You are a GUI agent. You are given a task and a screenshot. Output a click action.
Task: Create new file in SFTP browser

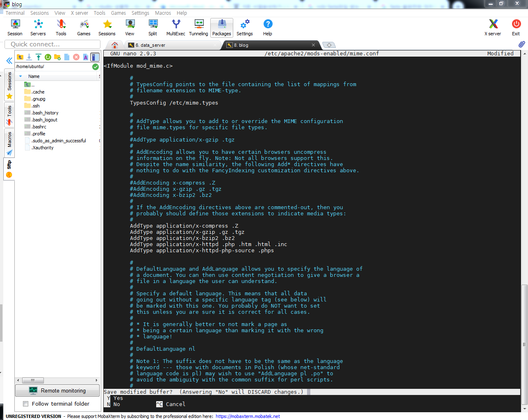[x=67, y=57]
